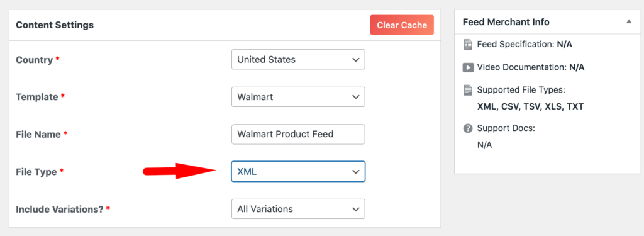644x236 pixels.
Task: Expand the Include Variations dropdown
Action: [298, 209]
